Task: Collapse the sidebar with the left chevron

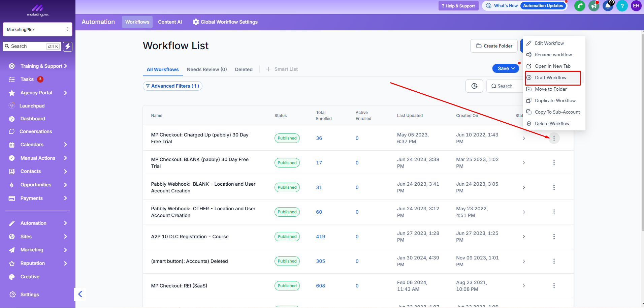Action: [x=80, y=294]
